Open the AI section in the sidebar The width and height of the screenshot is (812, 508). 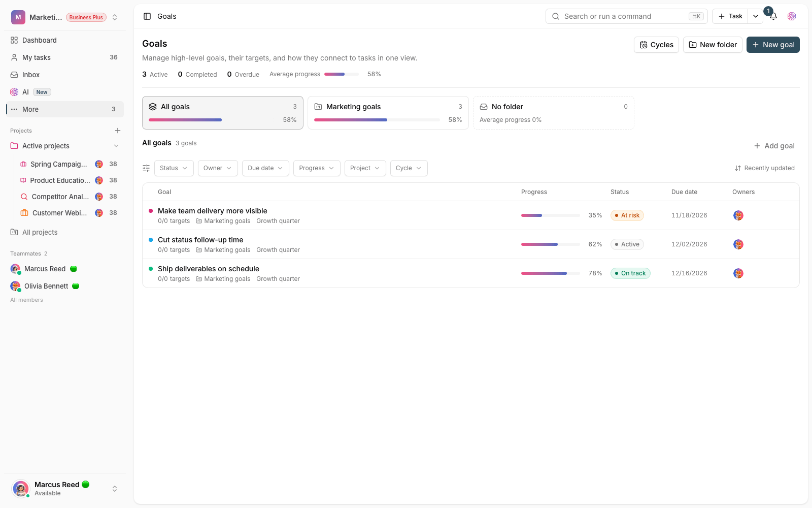pos(65,92)
